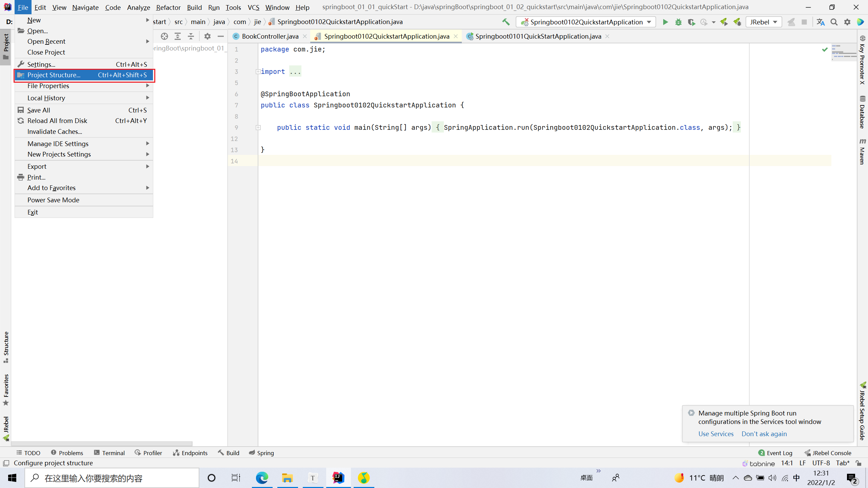868x488 pixels.
Task: Expand the Open Recent submenu
Action: pos(84,41)
